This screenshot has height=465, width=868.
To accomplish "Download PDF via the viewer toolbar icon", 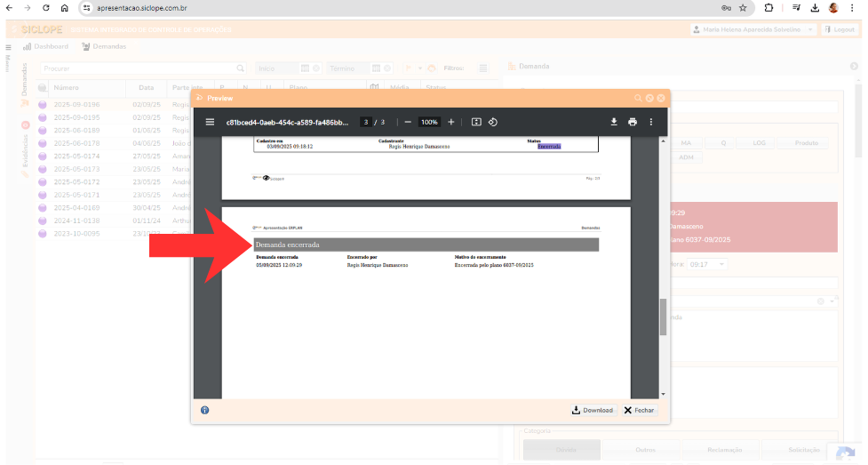I will point(613,122).
